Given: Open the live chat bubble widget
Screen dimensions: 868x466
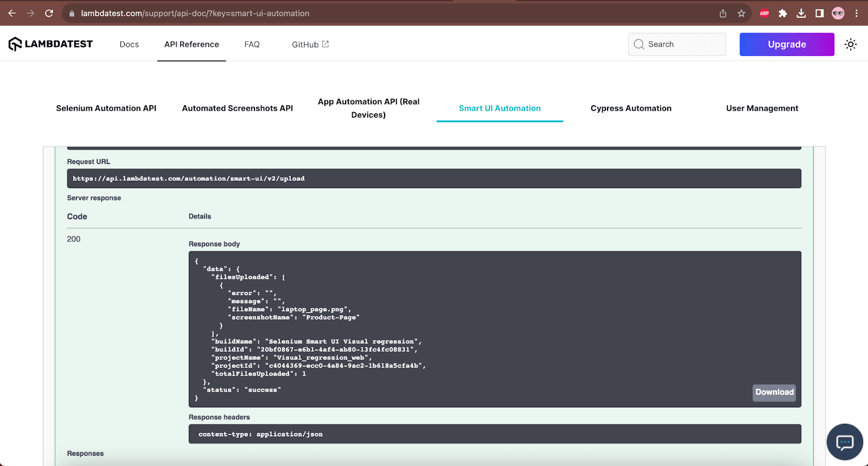Looking at the screenshot, I should click(x=845, y=442).
